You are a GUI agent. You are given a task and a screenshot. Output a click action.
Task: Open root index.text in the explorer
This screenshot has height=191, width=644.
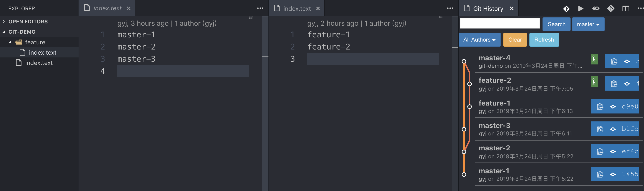coord(39,63)
